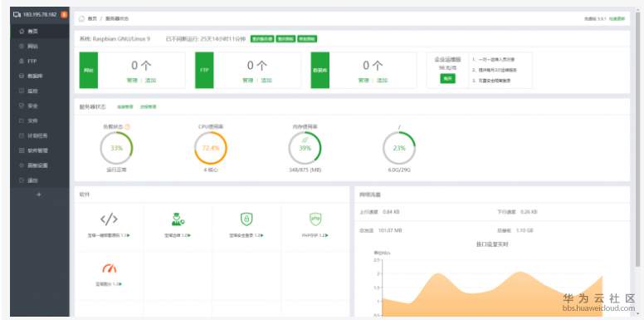Click the server IP address in the sidebar header
Image resolution: width=644 pixels, height=320 pixels.
(40, 14)
